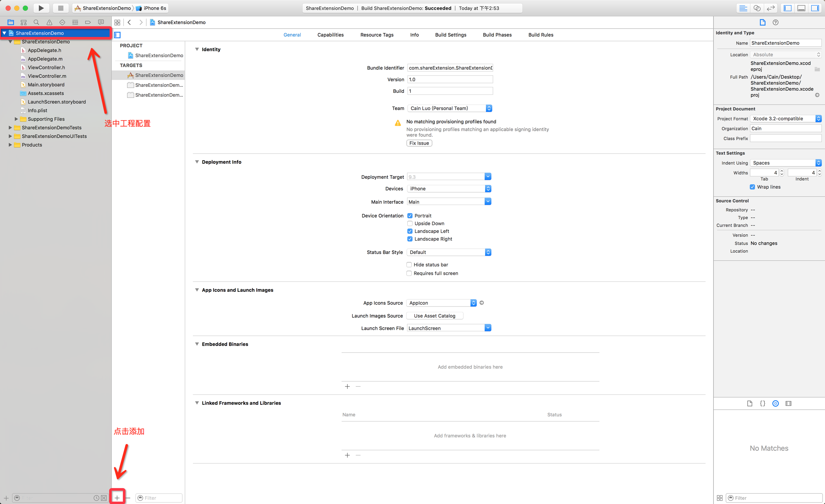825x504 pixels.
Task: Uncheck Landscape Left orientation
Action: point(410,231)
